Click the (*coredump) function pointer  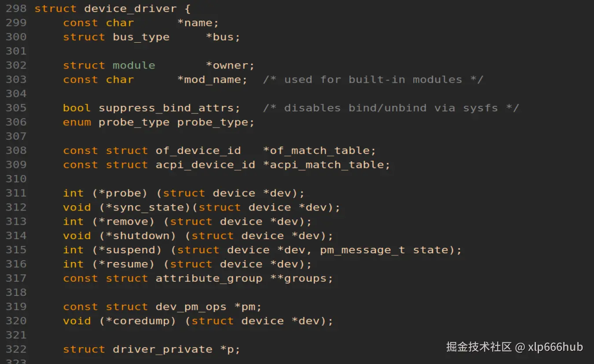(137, 321)
